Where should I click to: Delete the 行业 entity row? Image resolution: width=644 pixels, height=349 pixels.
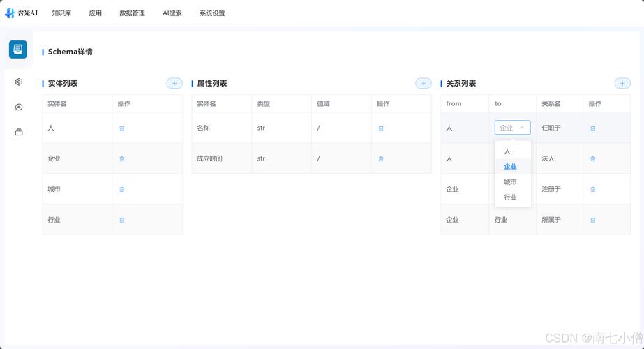tap(122, 220)
